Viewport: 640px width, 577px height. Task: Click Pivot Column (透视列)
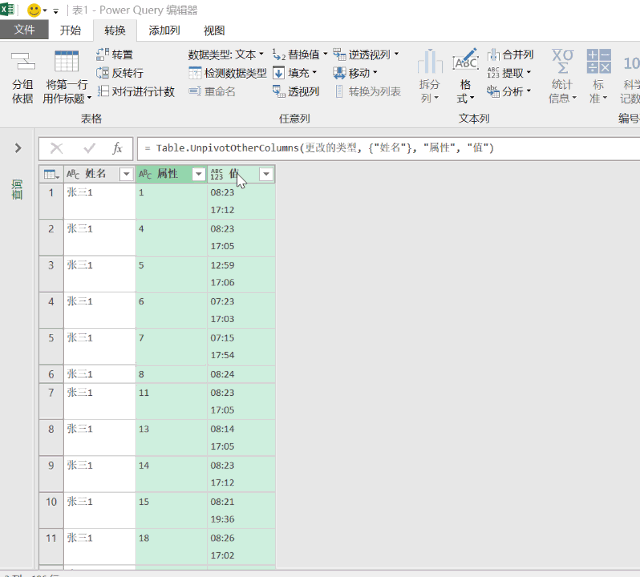(296, 91)
